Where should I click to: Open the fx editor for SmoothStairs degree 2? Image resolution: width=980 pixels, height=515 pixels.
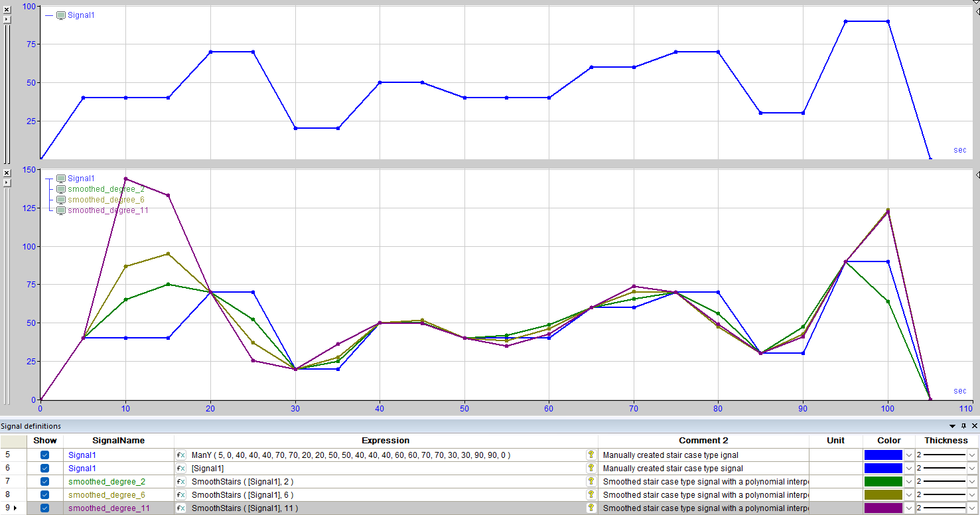181,482
